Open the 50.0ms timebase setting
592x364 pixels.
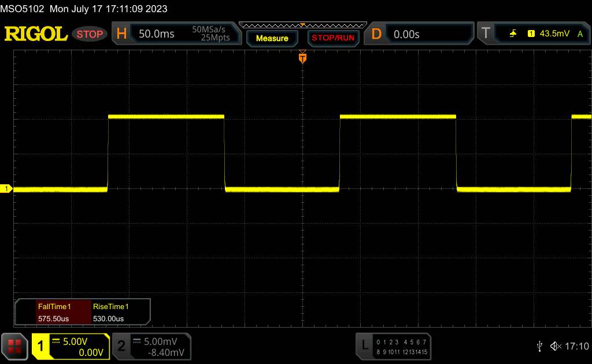tap(157, 34)
